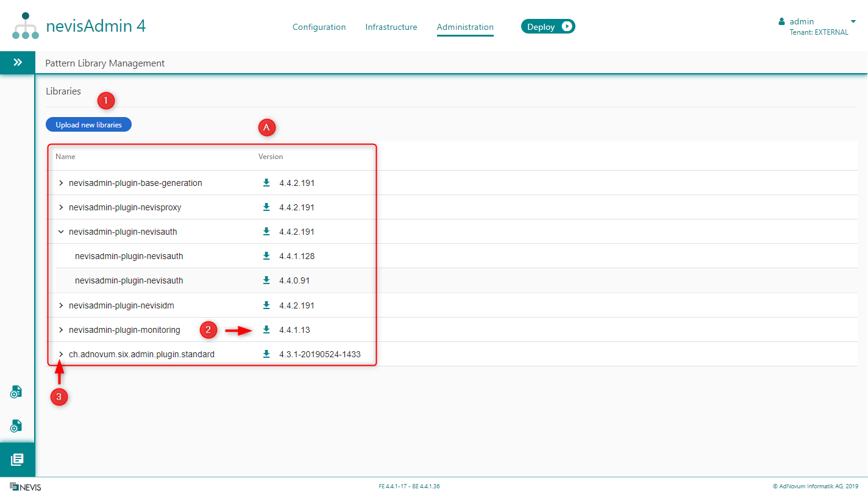
Task: Expand ch.adnovum.six.admin.plugin.standard row
Action: [61, 354]
